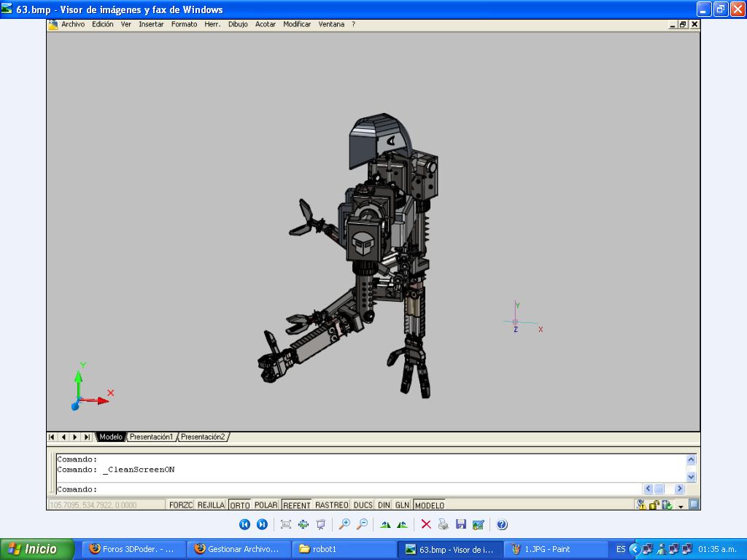Expand the status bar tray dropdown arrow
Viewport: 747px width, 560px height.
click(x=681, y=506)
